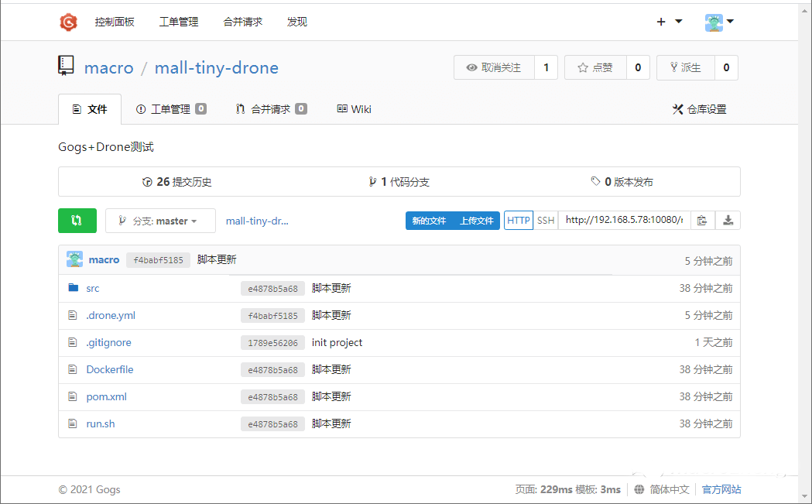View 26 提交历史 commits

176,182
